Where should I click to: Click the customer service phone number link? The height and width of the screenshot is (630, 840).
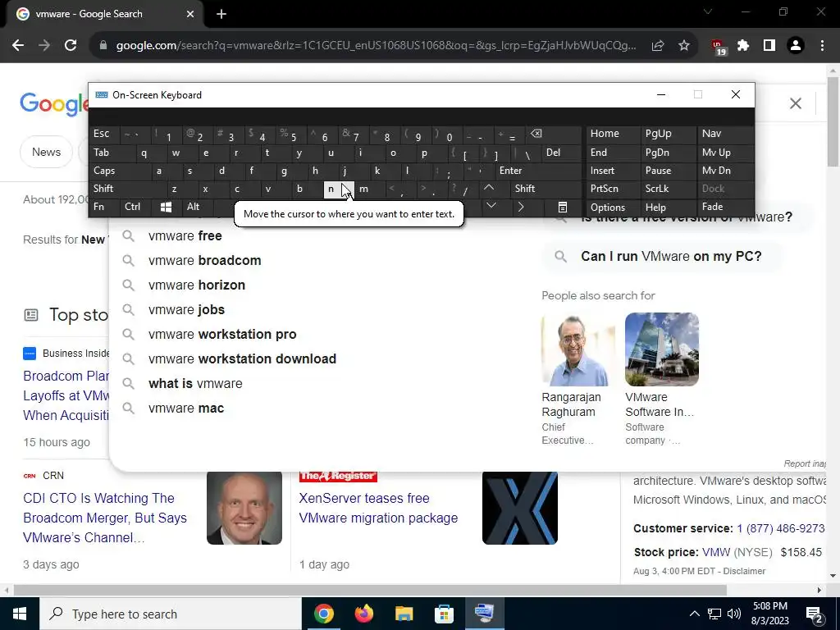(x=781, y=528)
